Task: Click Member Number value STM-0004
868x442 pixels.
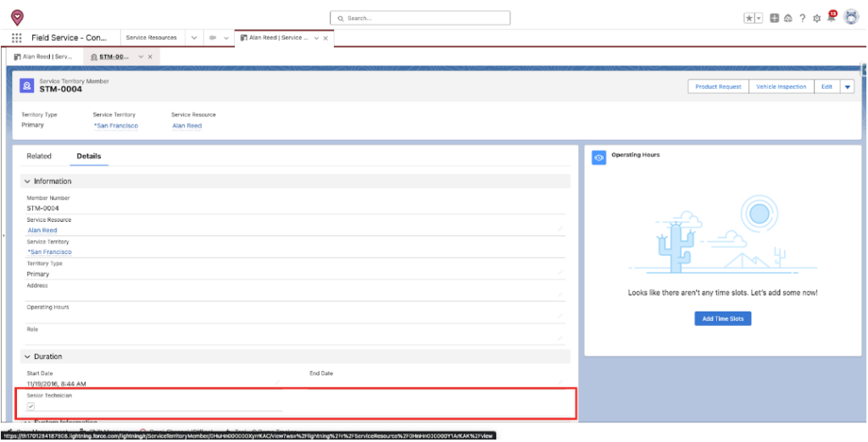Action: [x=42, y=208]
